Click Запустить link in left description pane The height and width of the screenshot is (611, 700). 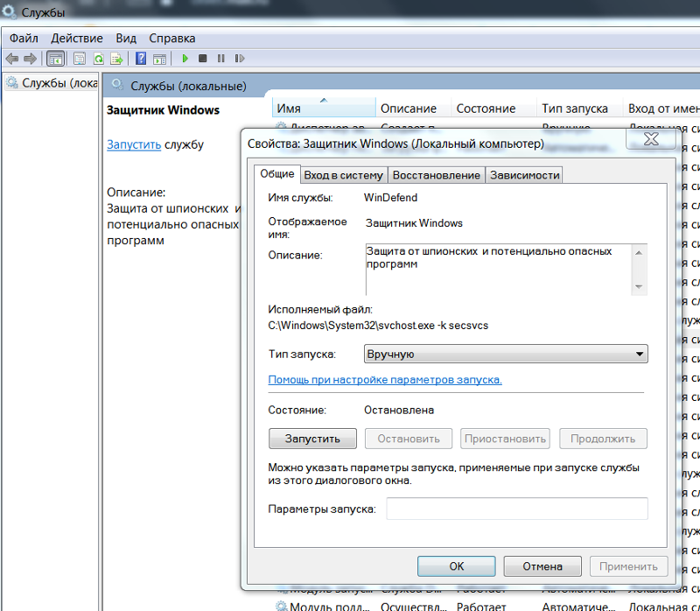[x=134, y=144]
